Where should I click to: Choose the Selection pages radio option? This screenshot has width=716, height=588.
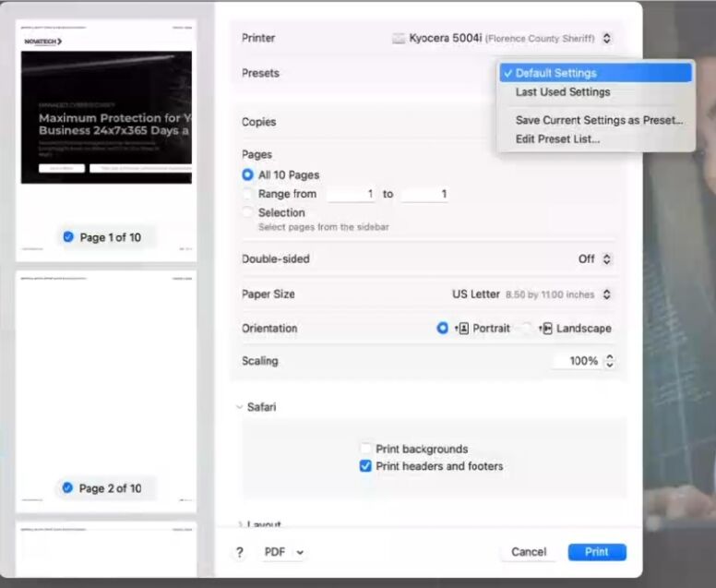point(247,212)
